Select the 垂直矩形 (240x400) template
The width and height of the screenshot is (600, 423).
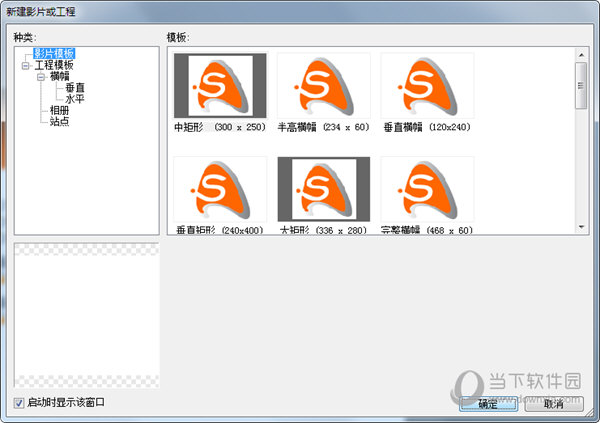tap(220, 189)
